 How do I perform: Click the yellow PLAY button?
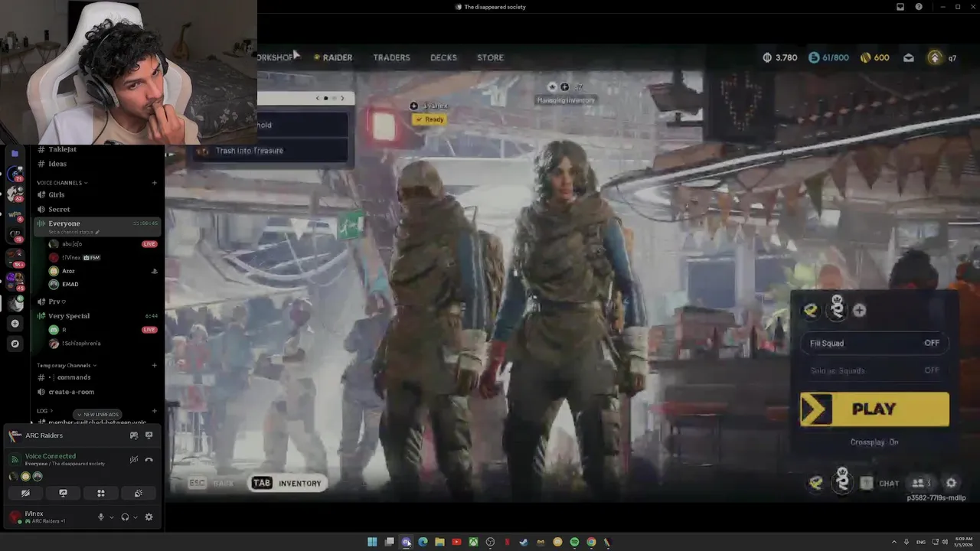874,409
